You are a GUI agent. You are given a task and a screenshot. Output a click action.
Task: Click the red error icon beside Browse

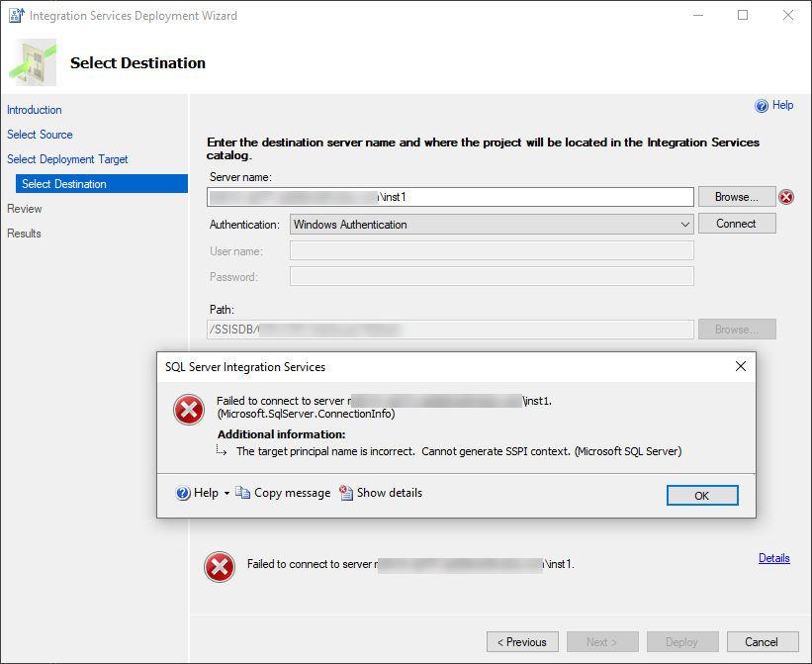click(x=786, y=197)
